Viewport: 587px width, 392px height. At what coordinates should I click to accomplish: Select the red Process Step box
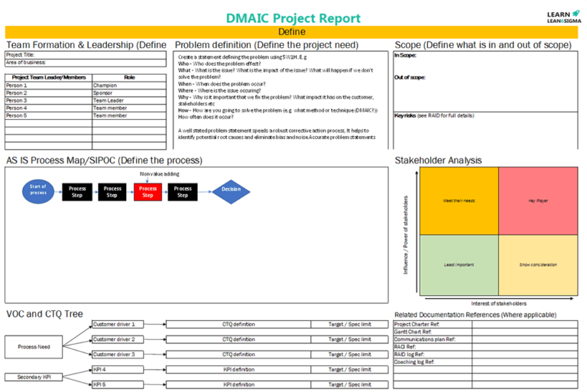pyautogui.click(x=148, y=191)
